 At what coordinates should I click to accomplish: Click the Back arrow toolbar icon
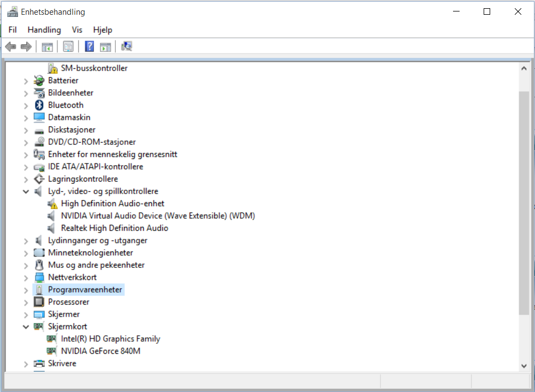(10, 46)
